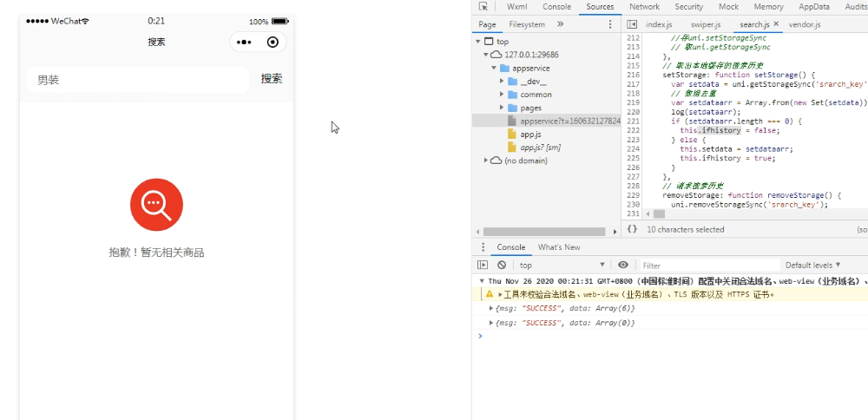Expand the __dev__ folder
Viewport: 868px width, 420px height.
(502, 82)
